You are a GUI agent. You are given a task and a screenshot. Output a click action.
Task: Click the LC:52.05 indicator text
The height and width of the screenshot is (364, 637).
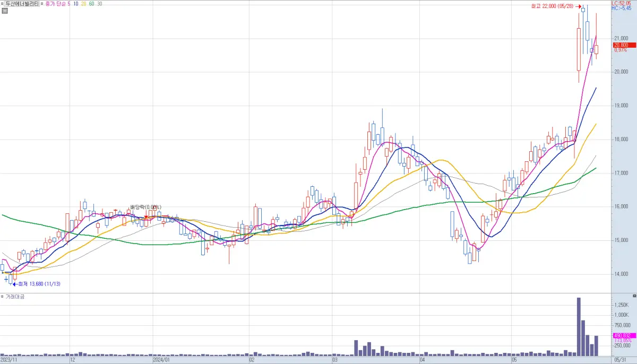point(622,3)
